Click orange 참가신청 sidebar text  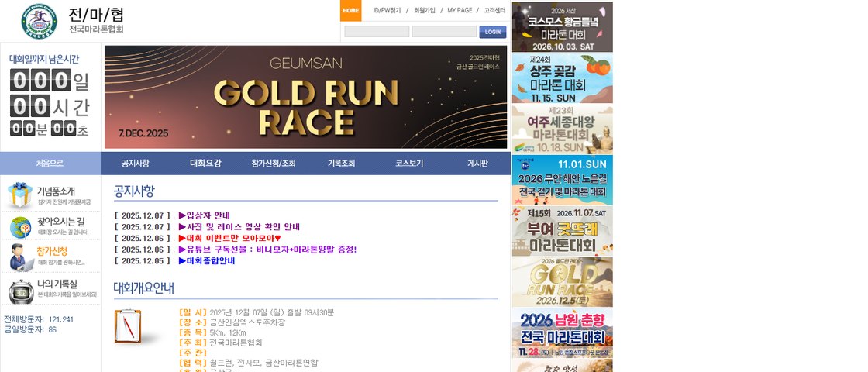(x=52, y=251)
